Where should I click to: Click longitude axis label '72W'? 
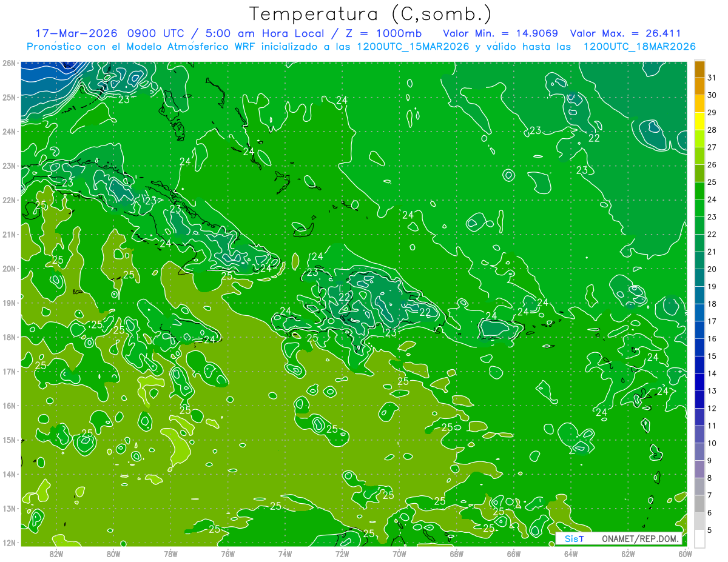coord(342,554)
